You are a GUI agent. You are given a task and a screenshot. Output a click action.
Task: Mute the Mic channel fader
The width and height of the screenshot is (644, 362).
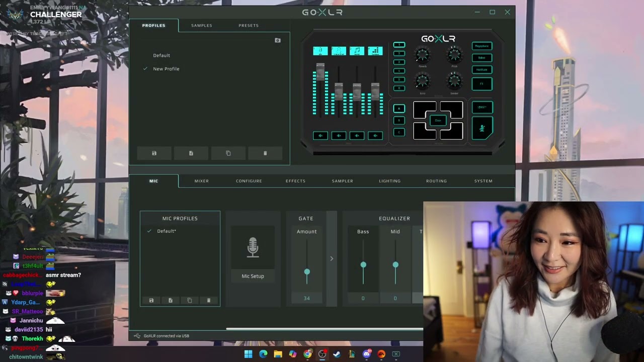coord(320,135)
